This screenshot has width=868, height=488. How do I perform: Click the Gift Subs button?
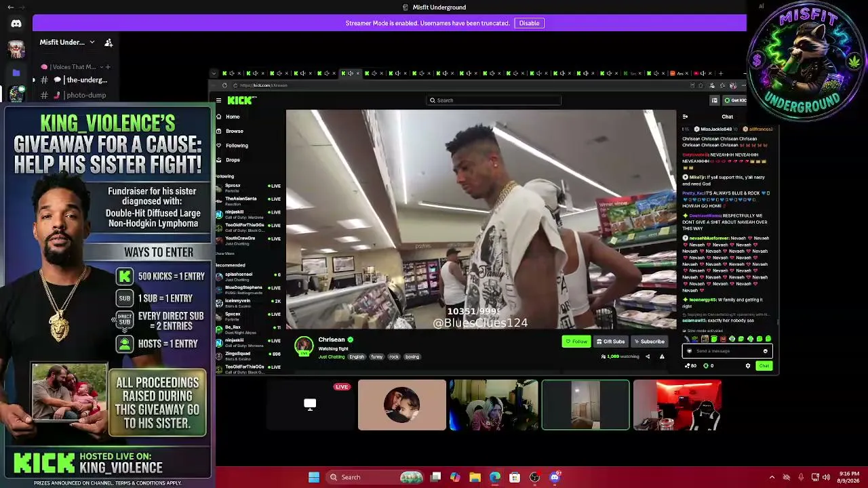[x=610, y=342]
